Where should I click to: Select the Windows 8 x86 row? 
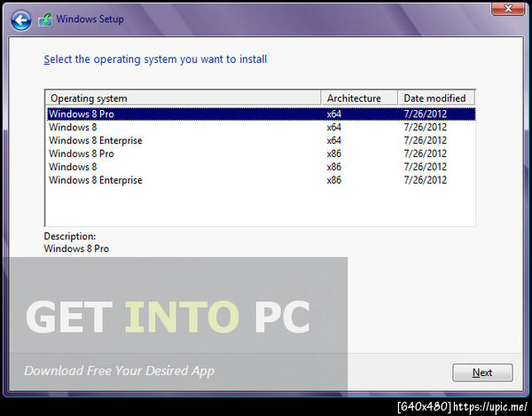tap(262, 167)
